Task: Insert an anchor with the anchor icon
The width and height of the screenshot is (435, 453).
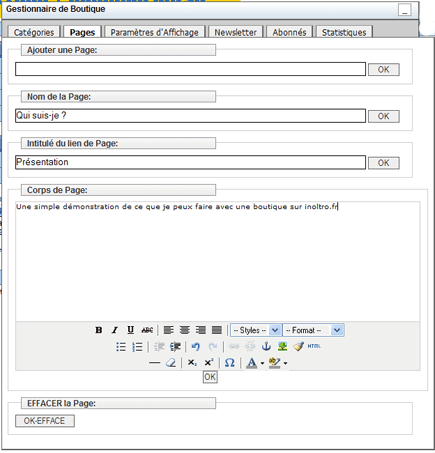Action: tap(266, 346)
